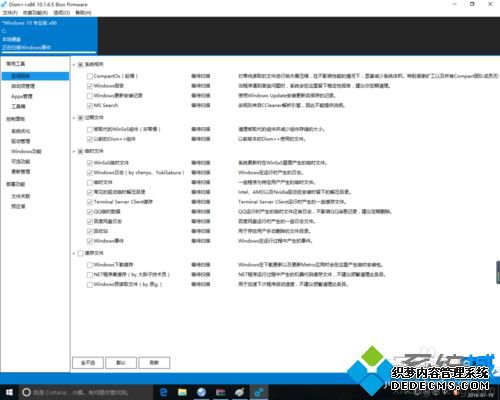Open the 帮助(H) menu
500x400 pixels.
[x=83, y=13]
